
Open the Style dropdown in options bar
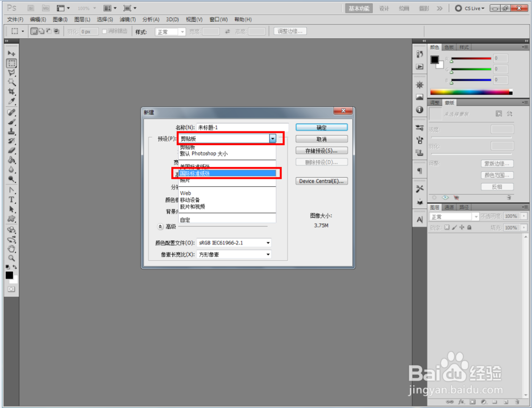[x=170, y=32]
